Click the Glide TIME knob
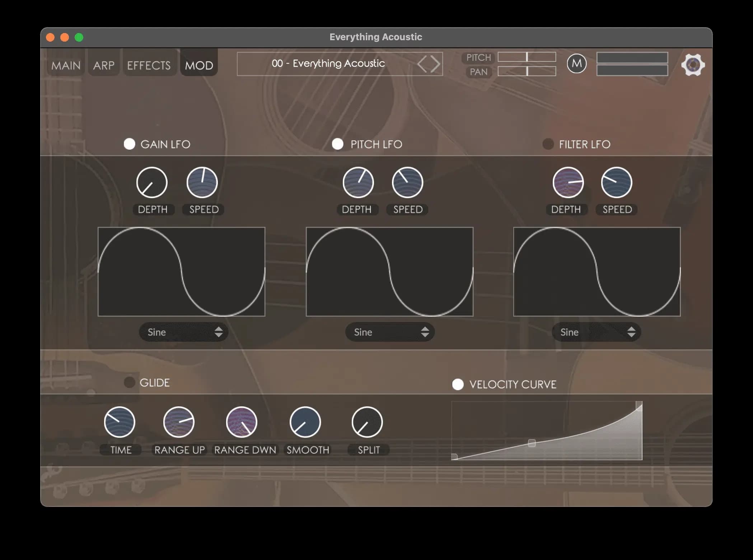753x560 pixels. (x=120, y=422)
